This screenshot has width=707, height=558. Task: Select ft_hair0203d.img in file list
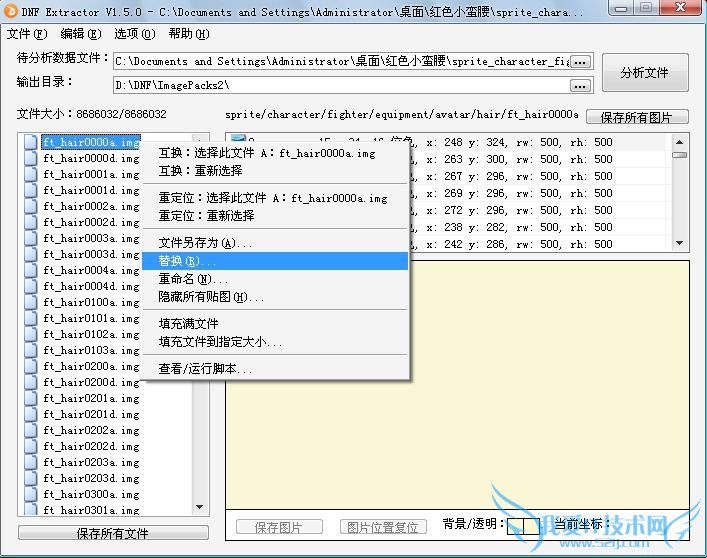pyautogui.click(x=91, y=478)
